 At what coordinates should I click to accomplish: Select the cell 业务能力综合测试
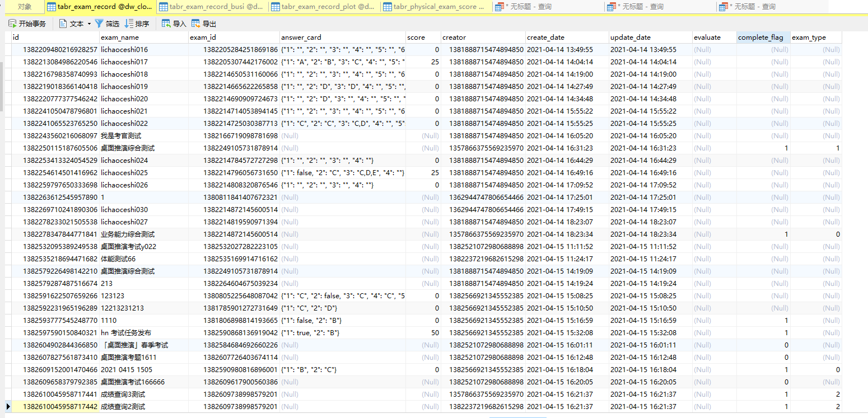tap(144, 234)
